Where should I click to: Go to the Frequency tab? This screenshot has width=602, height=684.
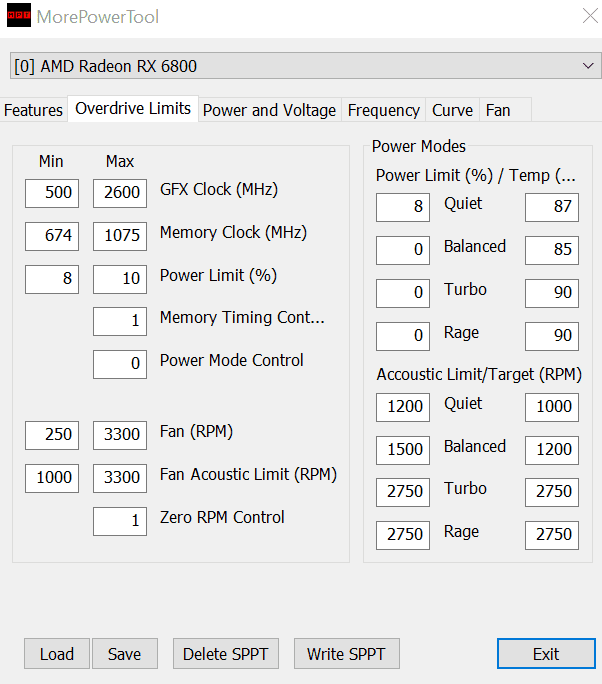click(x=383, y=110)
